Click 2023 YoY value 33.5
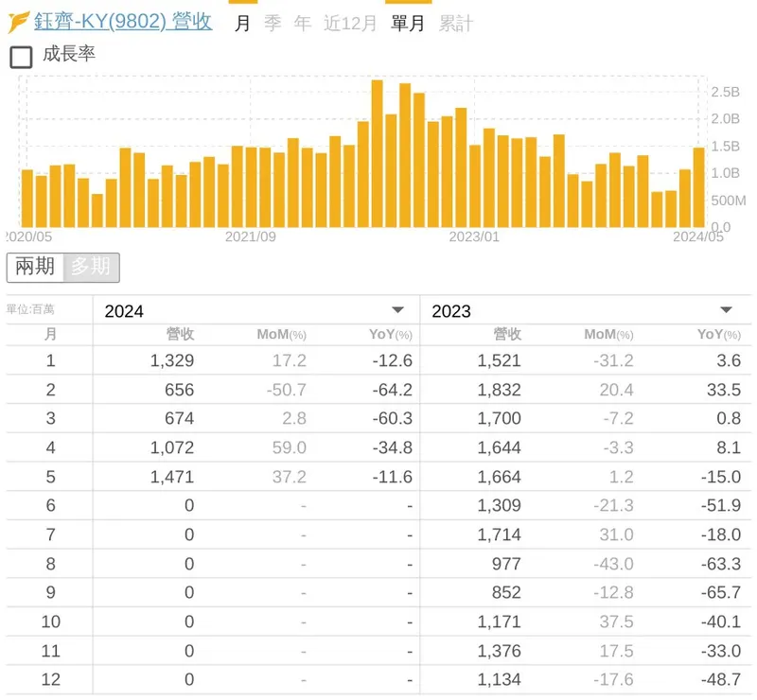The image size is (757, 700). [x=724, y=390]
